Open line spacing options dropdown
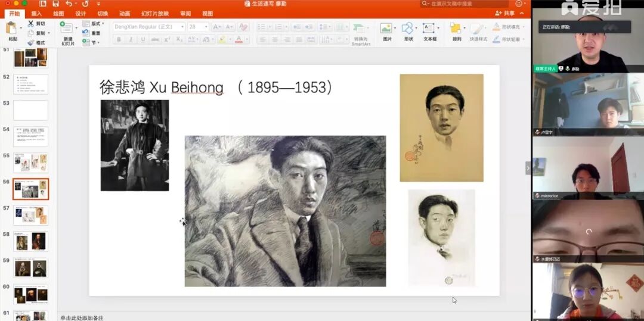The width and height of the screenshot is (644, 321). click(x=326, y=27)
